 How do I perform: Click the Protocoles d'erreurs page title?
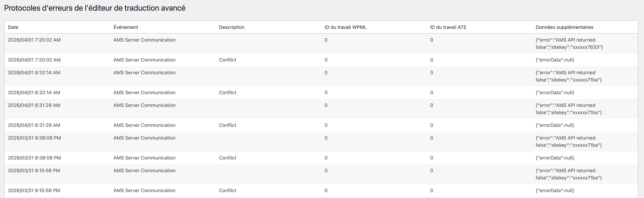coord(95,8)
